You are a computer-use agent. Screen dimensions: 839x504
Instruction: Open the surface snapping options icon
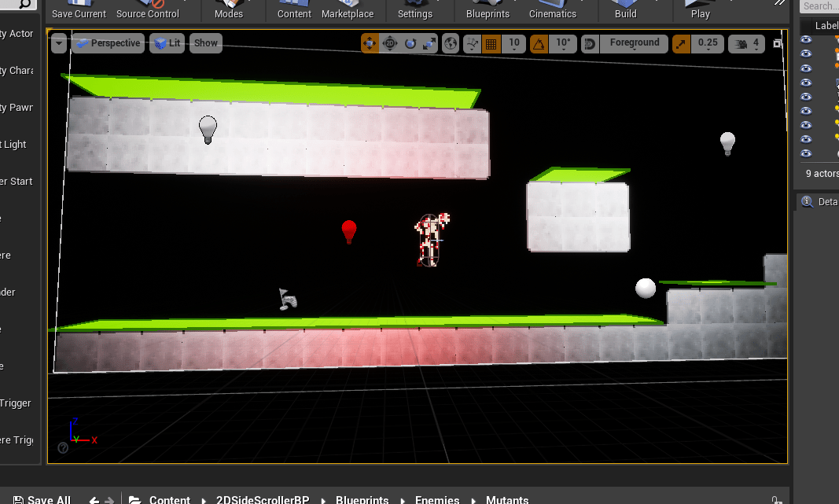click(473, 44)
